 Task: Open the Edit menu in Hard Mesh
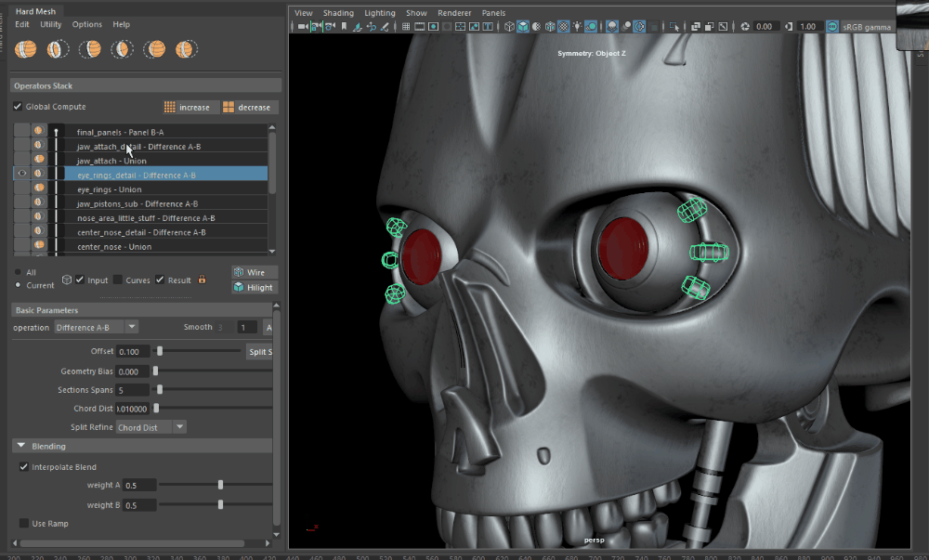22,24
